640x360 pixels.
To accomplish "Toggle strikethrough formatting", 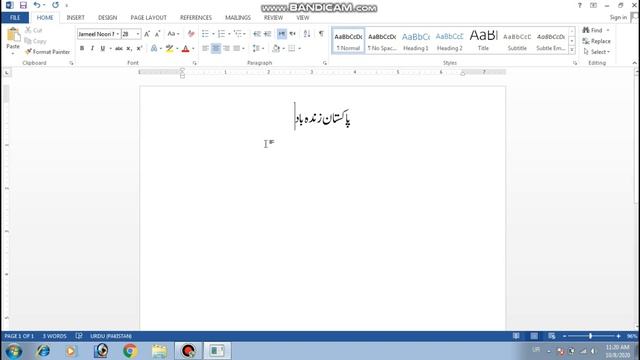I will coord(119,49).
